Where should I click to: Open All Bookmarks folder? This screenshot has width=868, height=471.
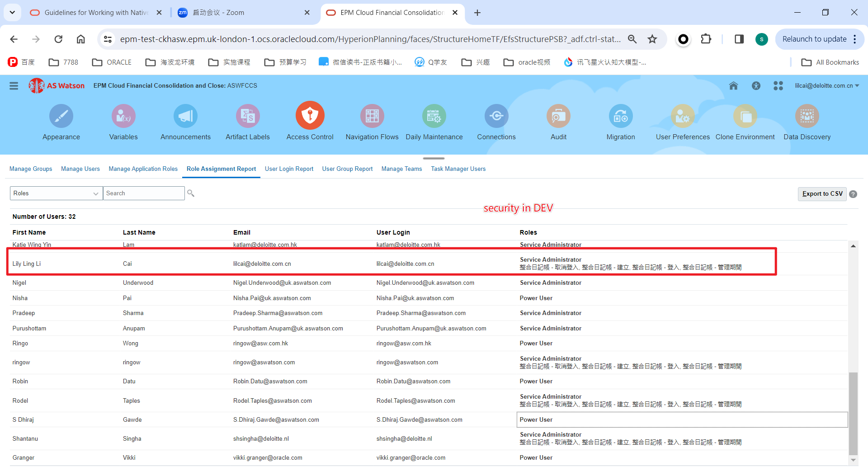point(830,62)
